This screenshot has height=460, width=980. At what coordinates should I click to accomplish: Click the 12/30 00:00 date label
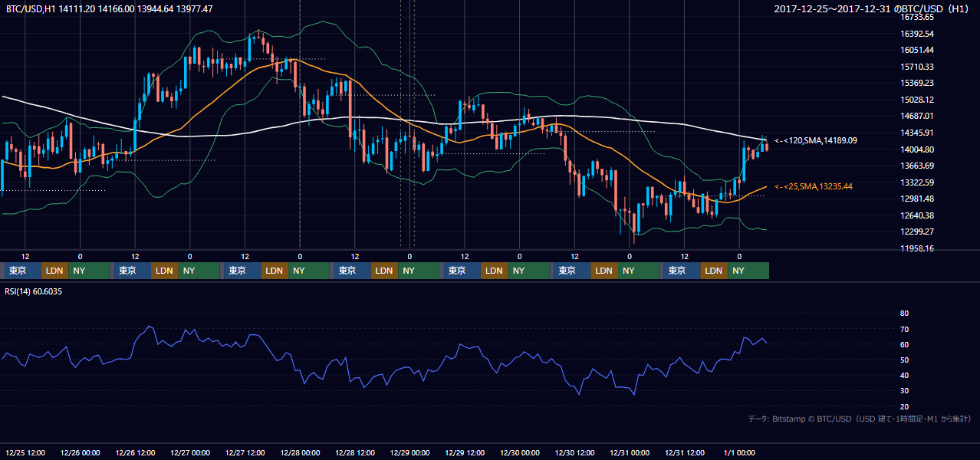pyautogui.click(x=520, y=453)
